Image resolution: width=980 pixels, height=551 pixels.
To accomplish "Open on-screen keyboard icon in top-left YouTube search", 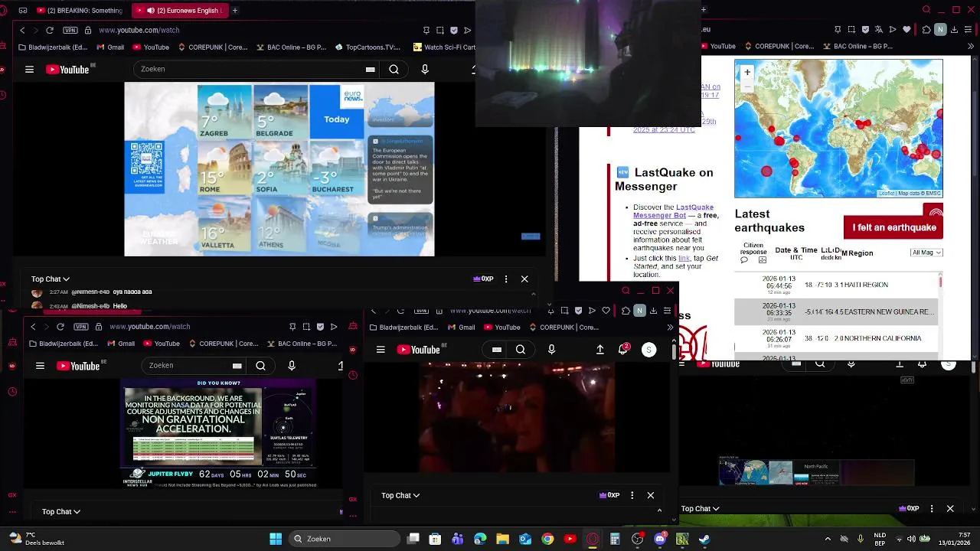I will point(371,69).
